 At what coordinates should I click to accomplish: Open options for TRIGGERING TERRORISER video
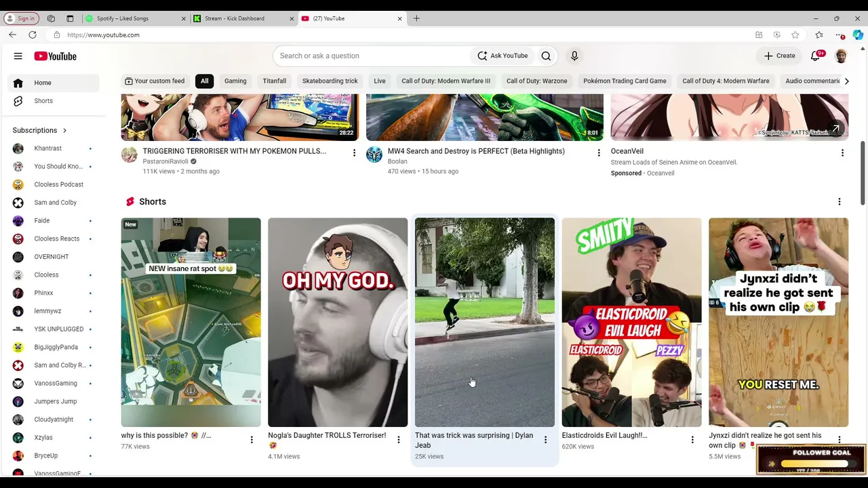354,153
